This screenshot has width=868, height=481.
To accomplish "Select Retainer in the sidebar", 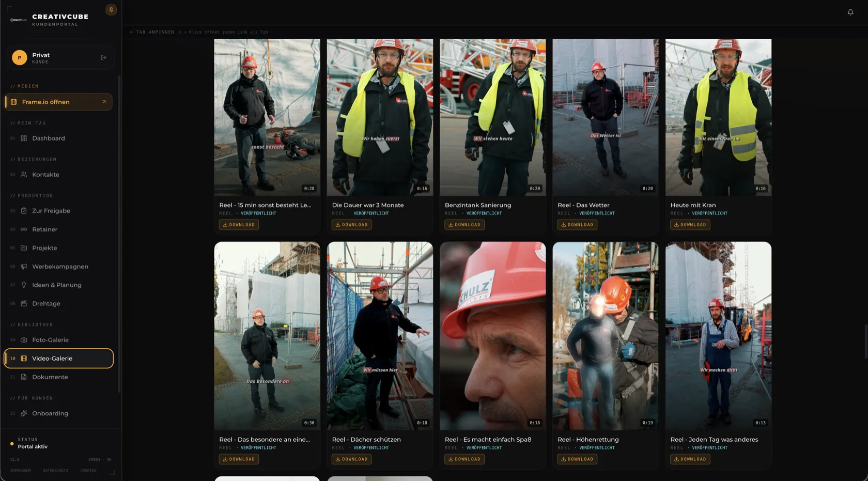I will point(58,229).
